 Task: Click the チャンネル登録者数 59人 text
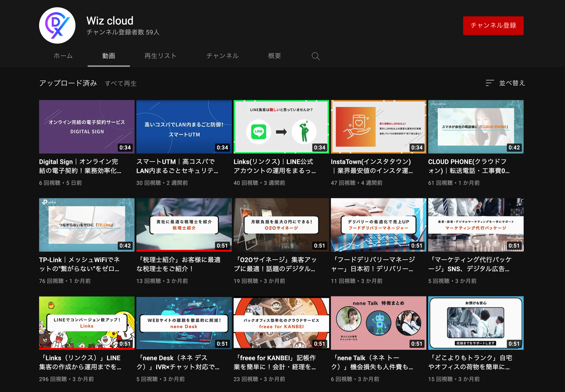pyautogui.click(x=123, y=32)
